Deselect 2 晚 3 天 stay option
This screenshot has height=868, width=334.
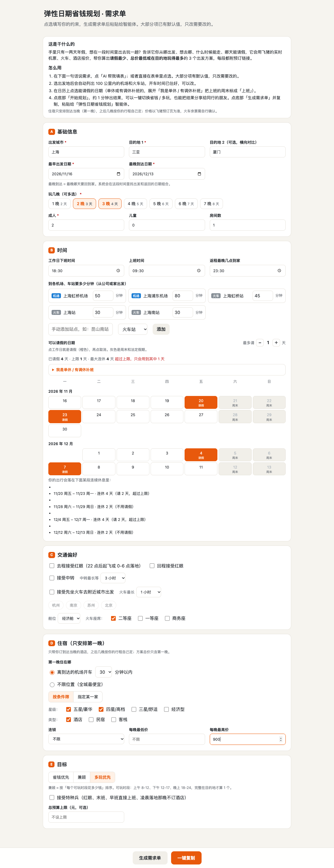(84, 204)
